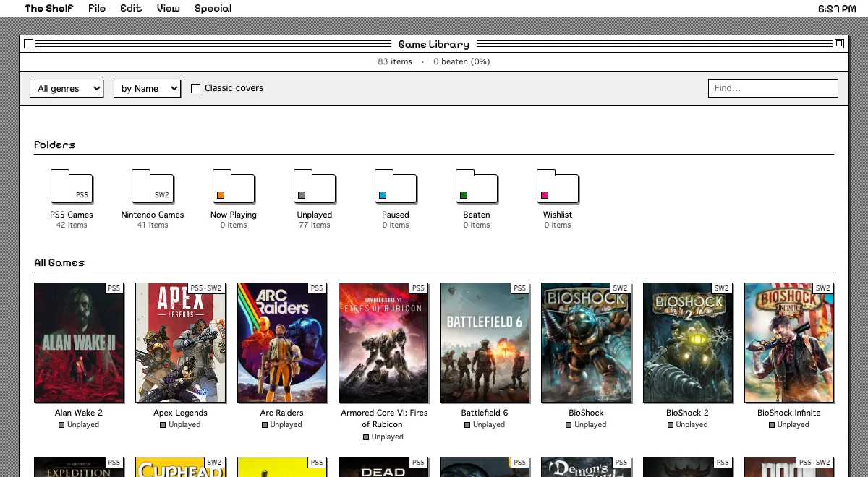This screenshot has height=477, width=868.
Task: Open the PS5 Games folder
Action: 72,186
